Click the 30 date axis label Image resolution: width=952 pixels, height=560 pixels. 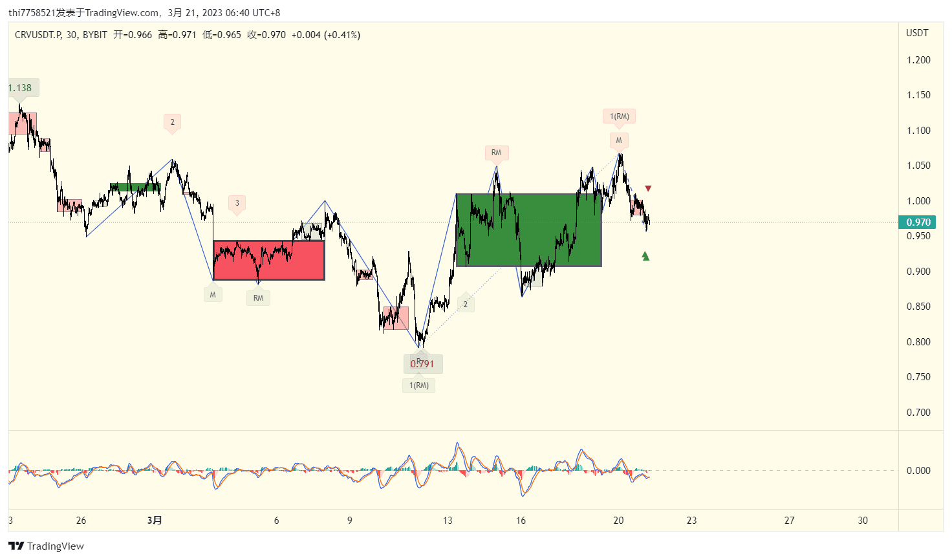(x=863, y=521)
